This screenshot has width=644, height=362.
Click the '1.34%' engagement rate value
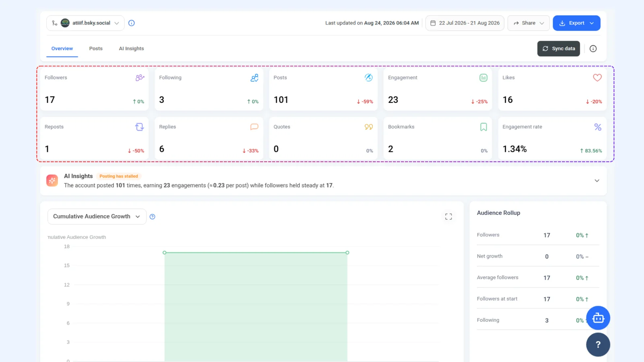[514, 149]
